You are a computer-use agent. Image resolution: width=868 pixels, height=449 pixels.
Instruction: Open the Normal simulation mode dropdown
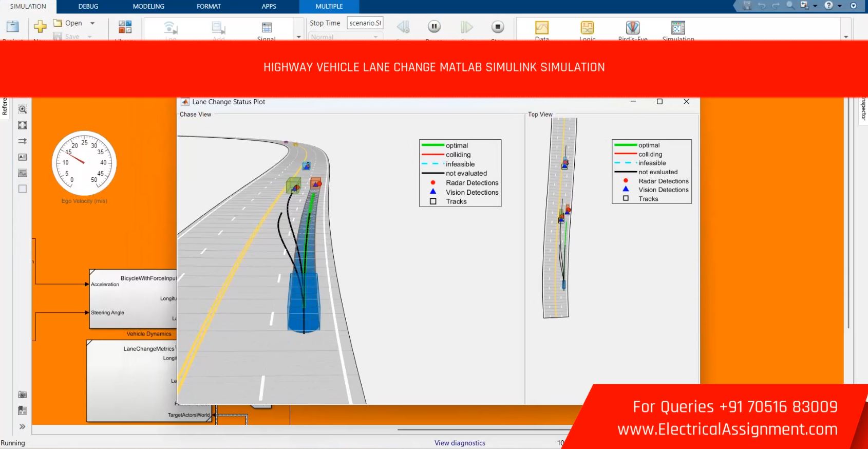[345, 37]
